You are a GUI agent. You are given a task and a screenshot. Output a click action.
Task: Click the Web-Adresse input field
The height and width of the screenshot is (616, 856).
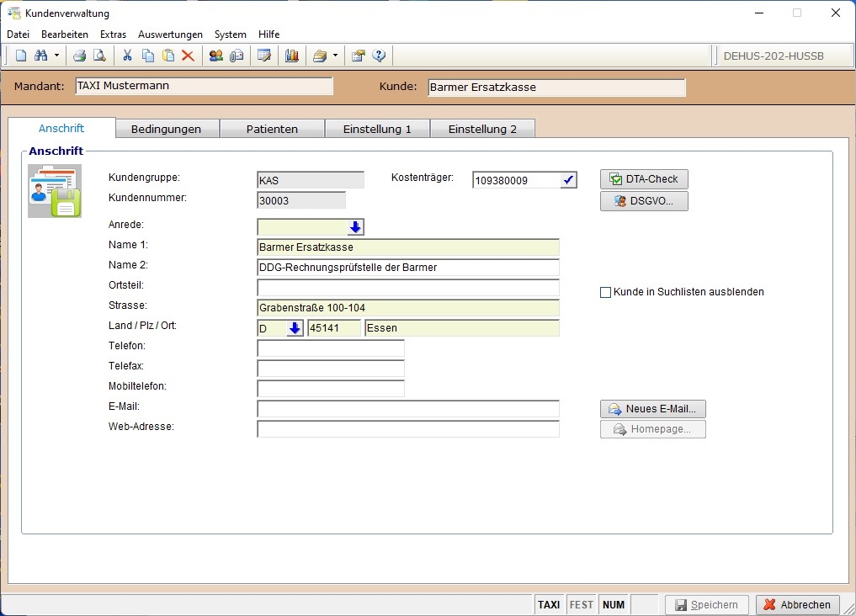408,429
